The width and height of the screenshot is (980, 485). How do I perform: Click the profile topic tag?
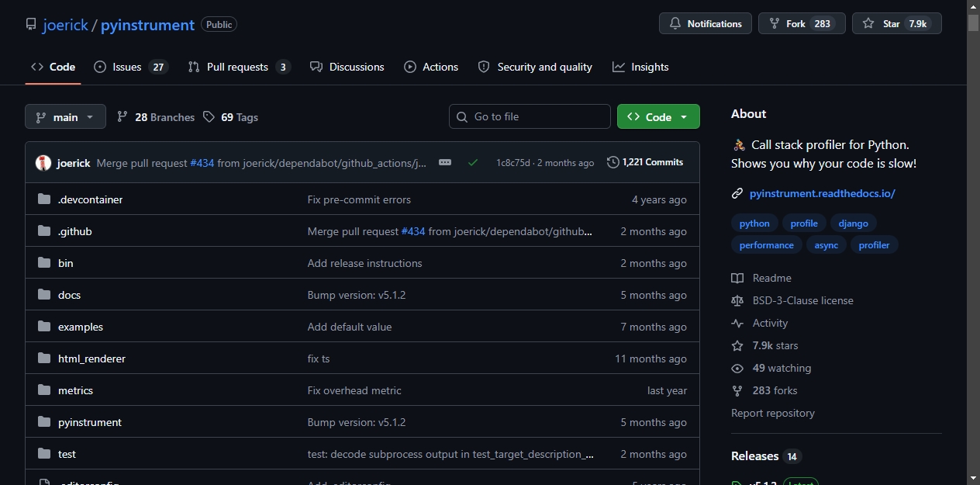804,223
